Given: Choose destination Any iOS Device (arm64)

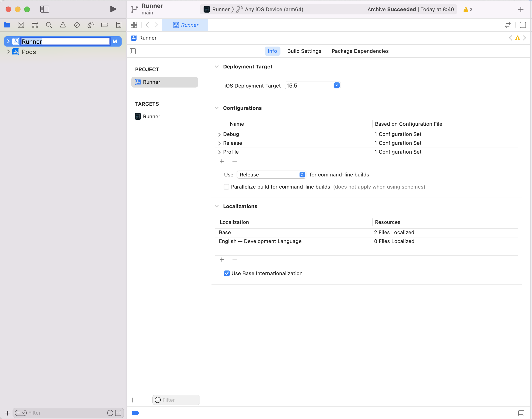Looking at the screenshot, I should (269, 9).
